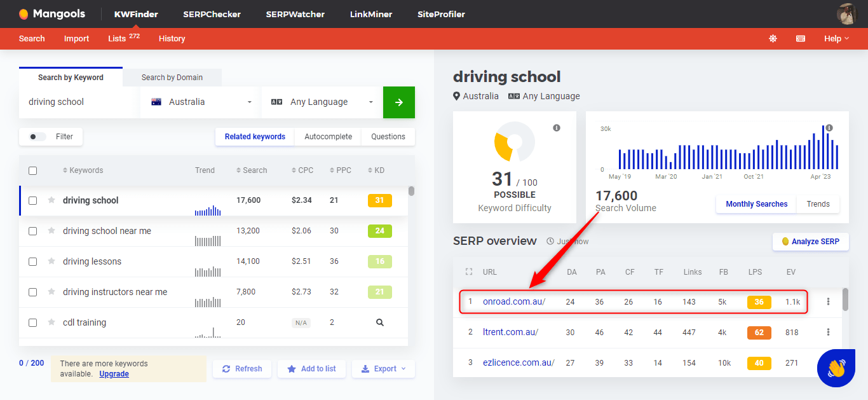
Task: Open SiteProfiler tool
Action: click(441, 14)
